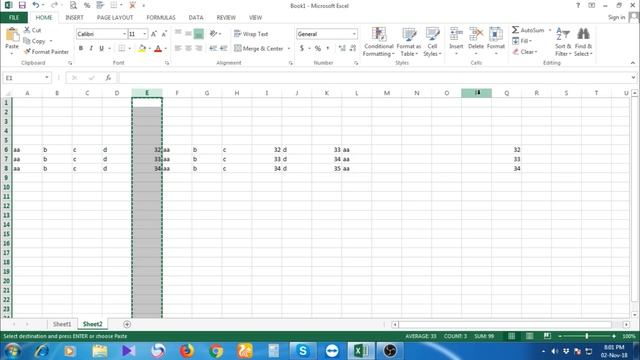This screenshot has height=360, width=640.
Task: Switch to Page Break Preview in status bar
Action: [x=547, y=336]
